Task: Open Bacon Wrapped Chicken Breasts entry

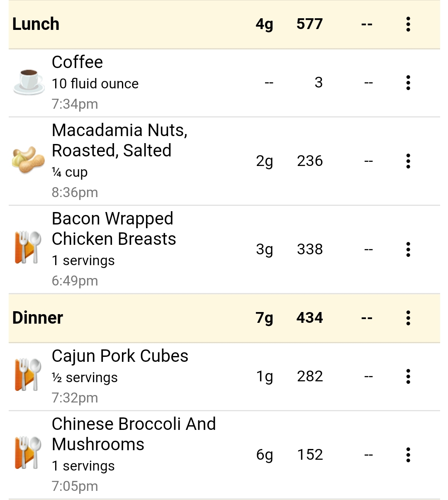Action: pos(224,249)
